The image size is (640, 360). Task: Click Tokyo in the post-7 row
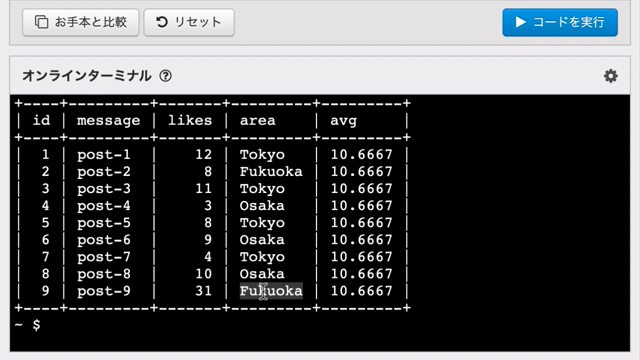[x=262, y=257]
